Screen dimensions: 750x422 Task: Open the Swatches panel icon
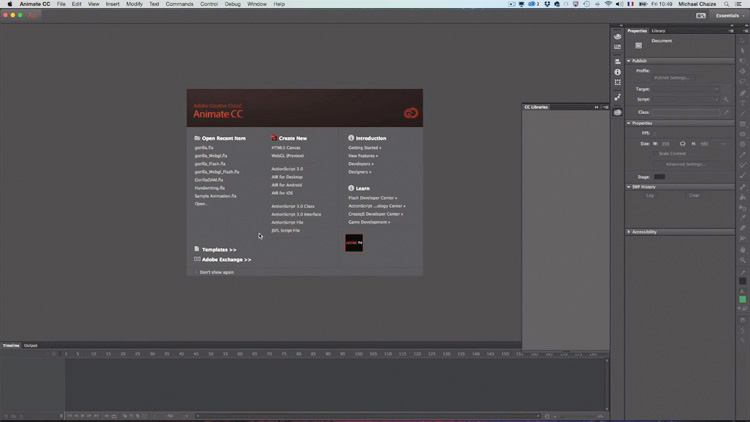(618, 47)
